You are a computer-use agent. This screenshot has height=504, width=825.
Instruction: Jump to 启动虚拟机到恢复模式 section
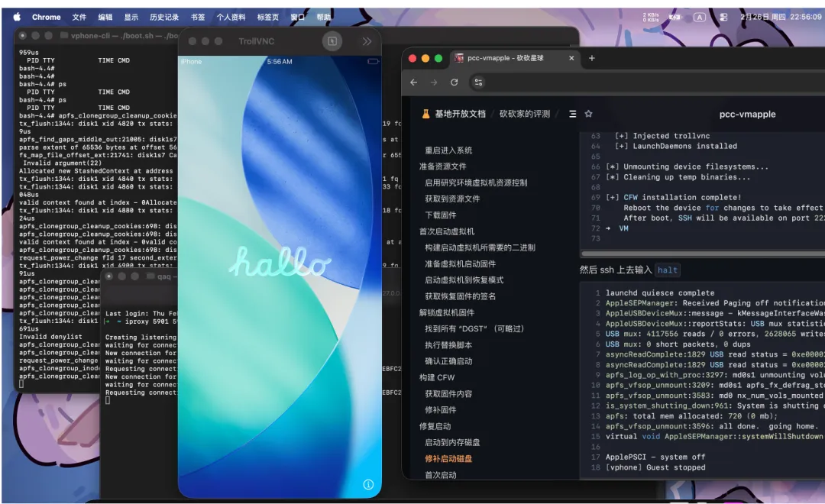click(x=464, y=280)
